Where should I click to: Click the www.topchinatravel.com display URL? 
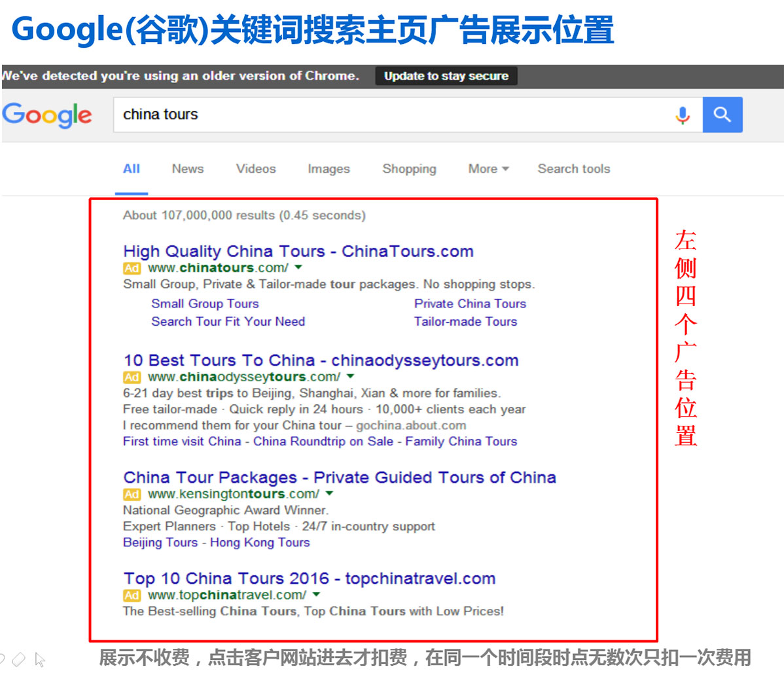click(x=227, y=596)
